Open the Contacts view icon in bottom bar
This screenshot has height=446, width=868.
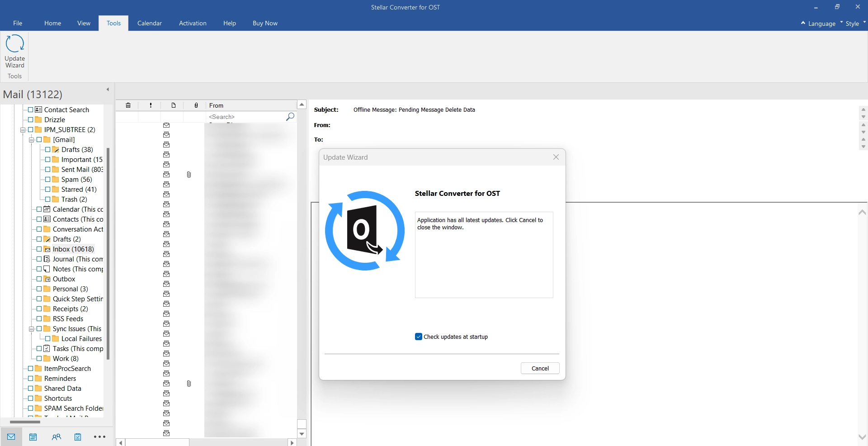tap(56, 437)
